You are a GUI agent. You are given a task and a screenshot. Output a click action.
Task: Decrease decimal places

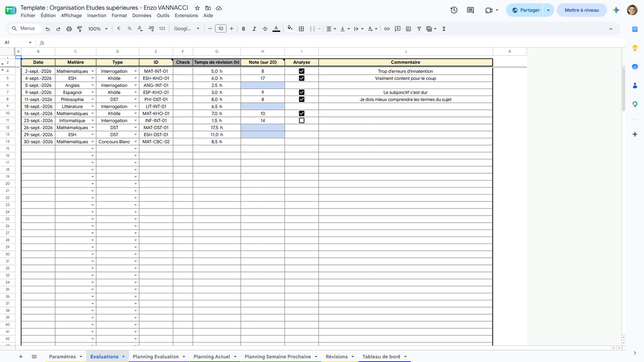(140, 29)
